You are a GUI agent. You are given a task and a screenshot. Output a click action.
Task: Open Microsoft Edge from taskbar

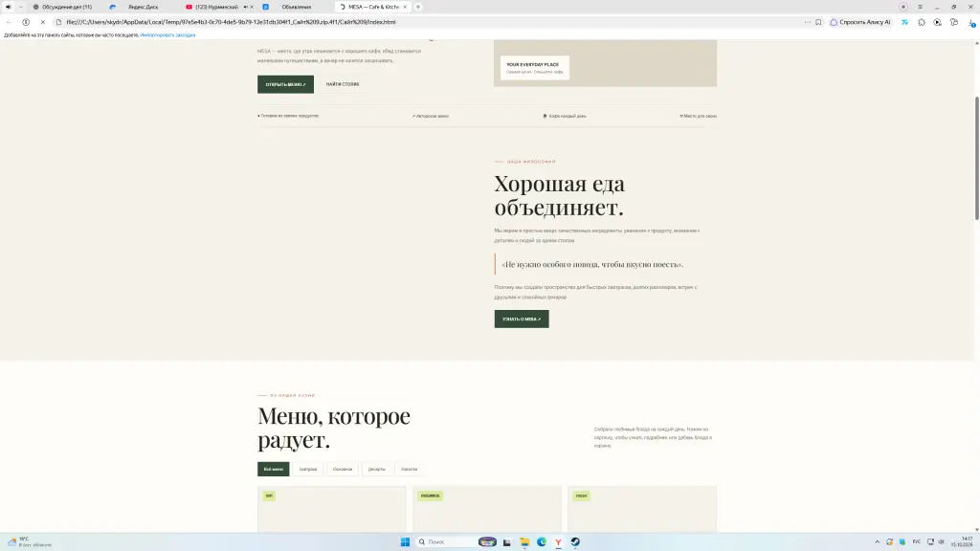pos(542,541)
